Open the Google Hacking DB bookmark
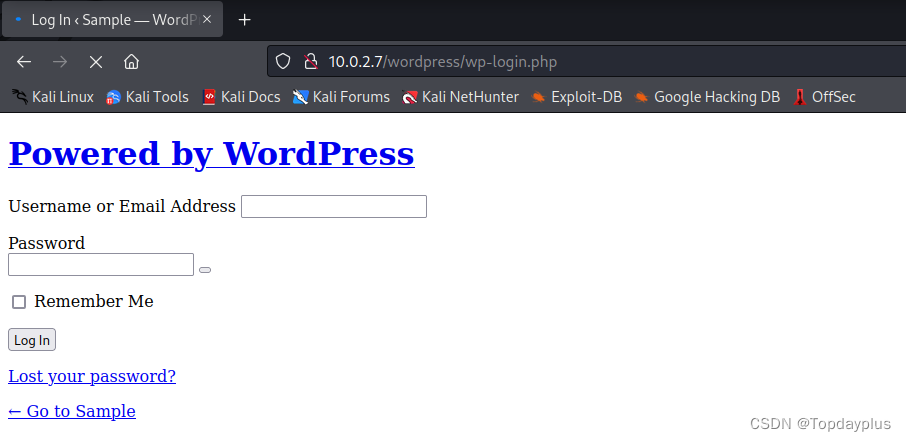 pos(707,97)
